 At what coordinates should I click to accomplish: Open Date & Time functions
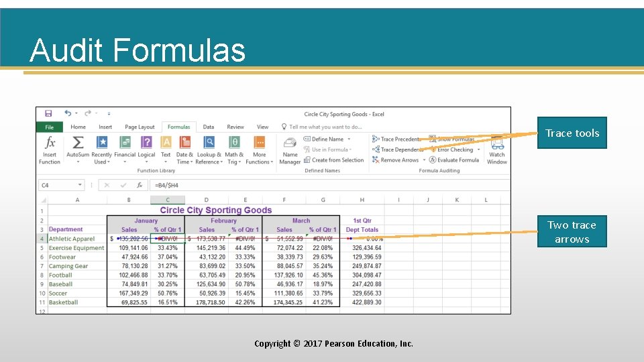pos(184,150)
